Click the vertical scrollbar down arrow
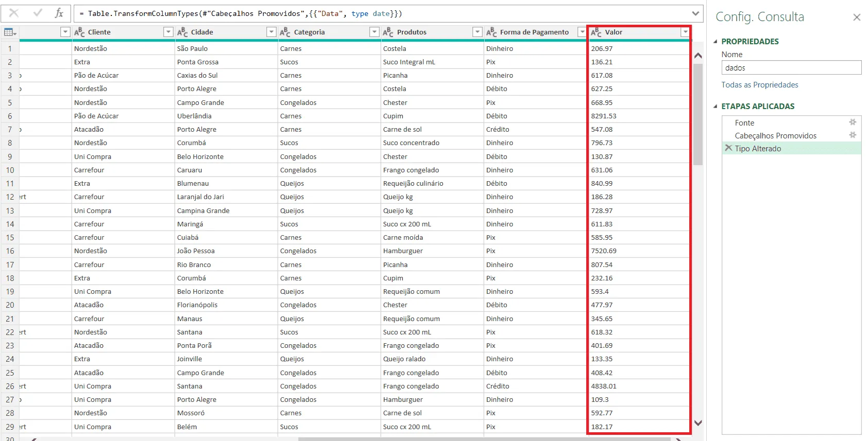 click(x=698, y=423)
